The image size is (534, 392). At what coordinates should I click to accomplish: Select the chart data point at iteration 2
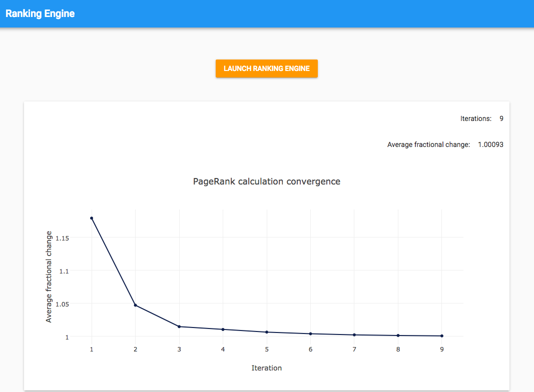135,305
